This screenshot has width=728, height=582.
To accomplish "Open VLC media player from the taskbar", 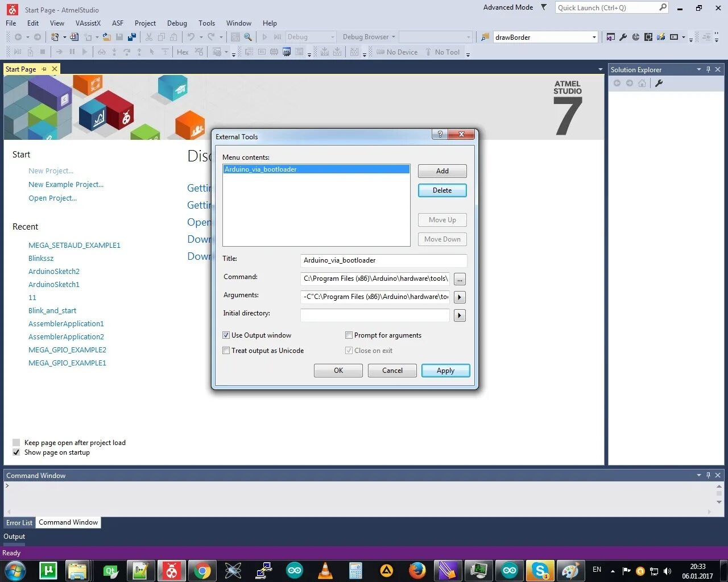I will pos(325,570).
